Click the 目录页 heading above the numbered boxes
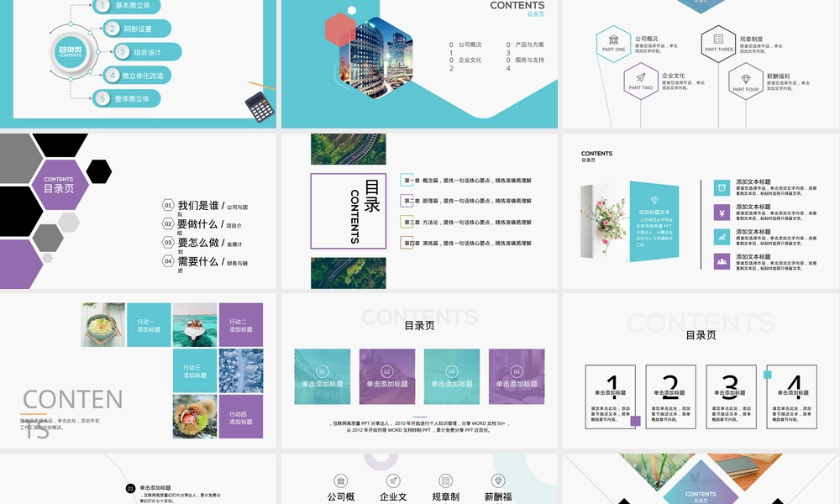The image size is (840, 504). click(x=701, y=335)
